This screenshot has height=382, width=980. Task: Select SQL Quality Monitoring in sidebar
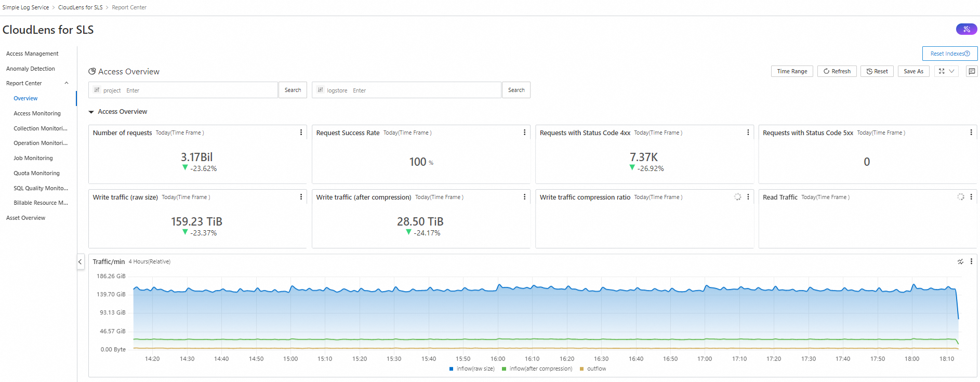point(41,188)
